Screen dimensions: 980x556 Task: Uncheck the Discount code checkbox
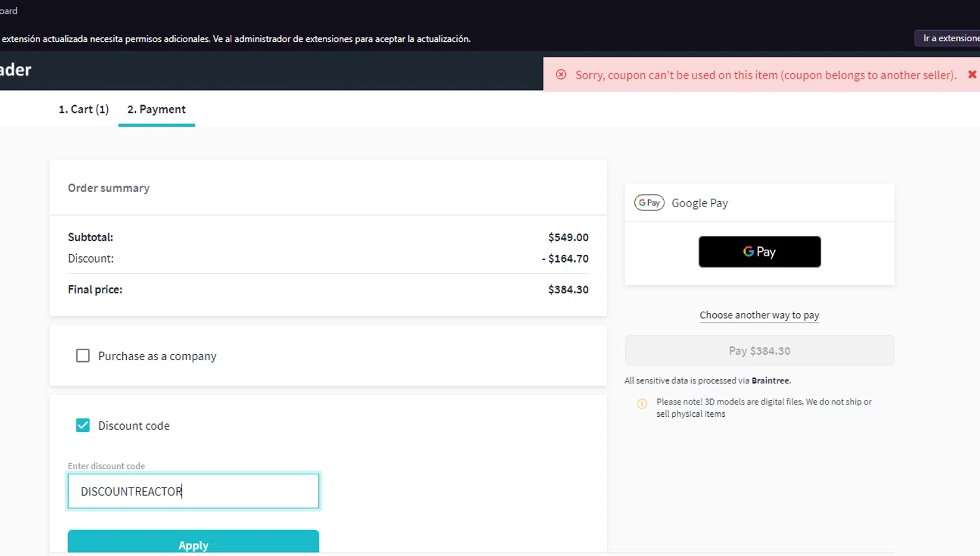click(x=83, y=425)
